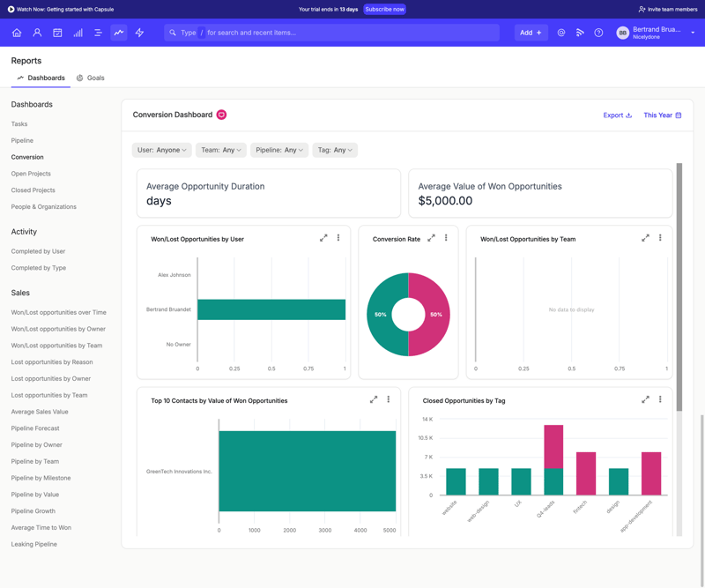The width and height of the screenshot is (705, 588).
Task: Open the Workflow lightning bolt icon
Action: (138, 33)
